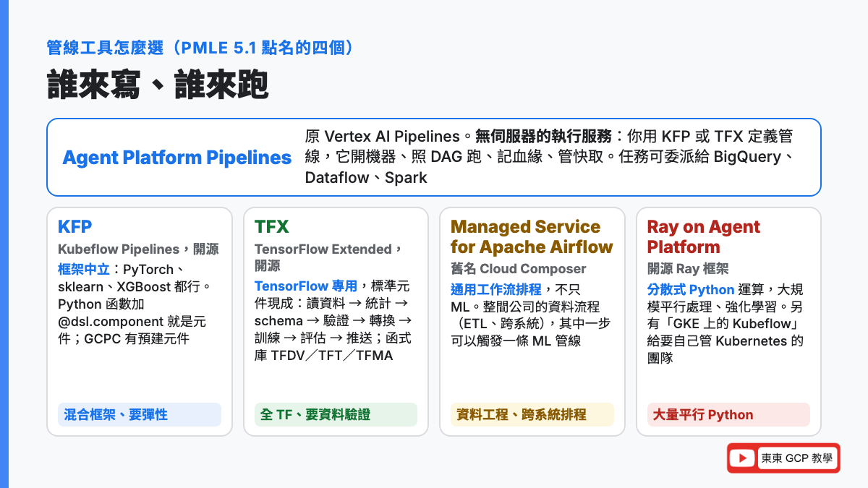Click the Agent Platform Pipelines heading
Image resolution: width=868 pixels, height=488 pixels.
(x=177, y=158)
